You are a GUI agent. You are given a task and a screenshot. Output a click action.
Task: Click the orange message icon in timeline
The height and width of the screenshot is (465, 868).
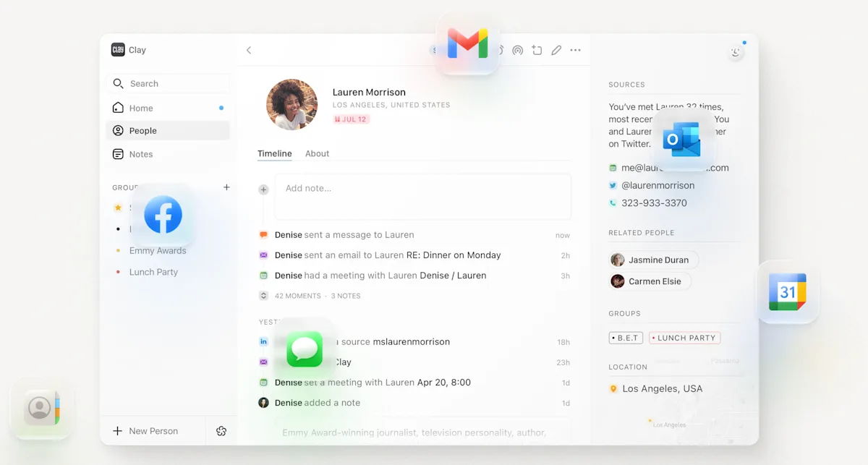263,235
